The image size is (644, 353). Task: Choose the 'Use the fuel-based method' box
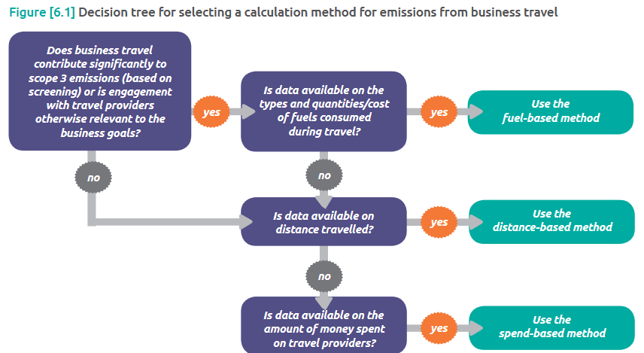tap(551, 111)
